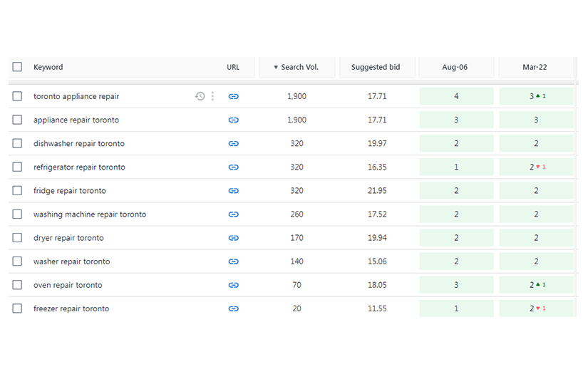588x374 pixels.
Task: Tick the dishwasher repair toronto checkbox
Action: pyautogui.click(x=17, y=143)
